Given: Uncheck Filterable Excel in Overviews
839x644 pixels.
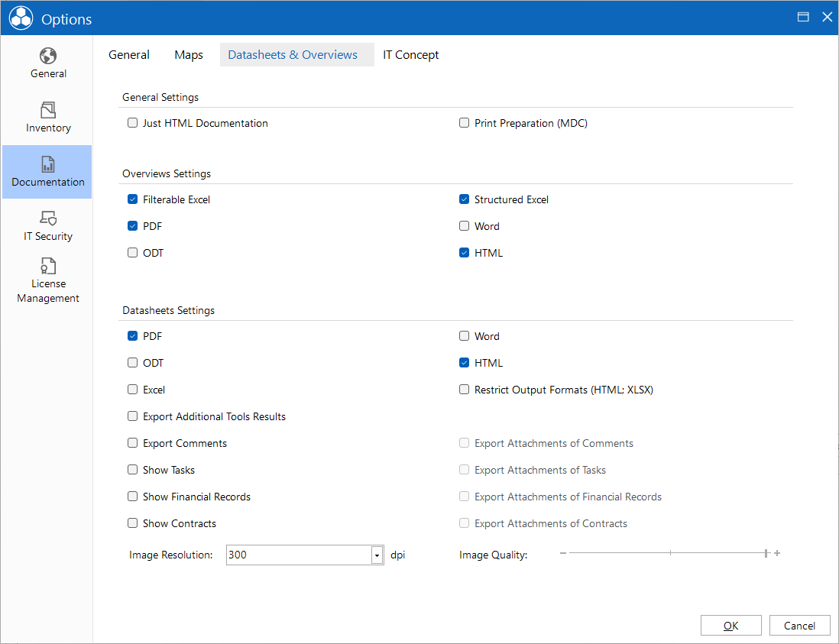Looking at the screenshot, I should click(133, 199).
